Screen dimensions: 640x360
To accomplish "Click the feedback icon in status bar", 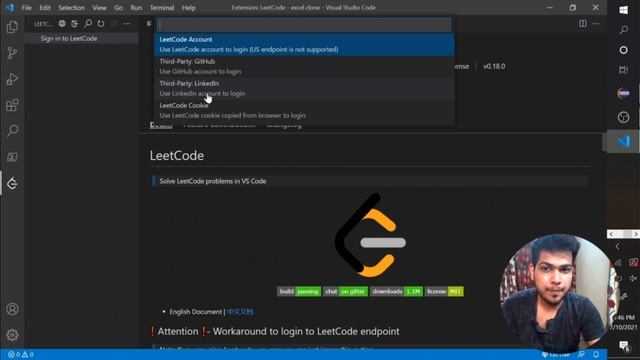I will pos(581,355).
